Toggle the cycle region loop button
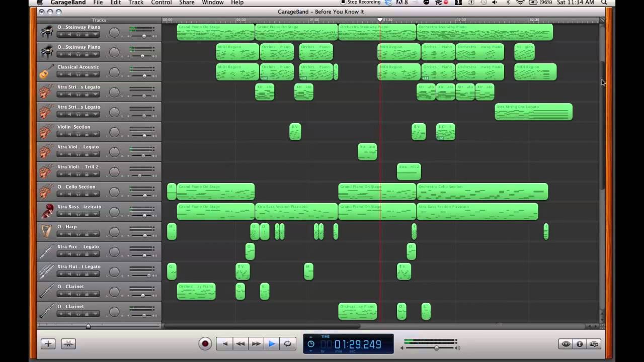This screenshot has height=362, width=644. (x=287, y=344)
